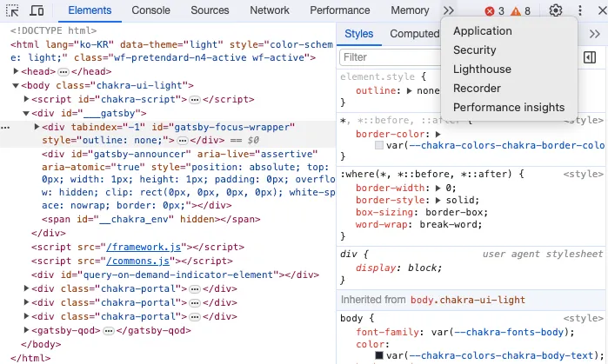This screenshot has height=364, width=608.
Task: Open the /framework.js script link
Action: [144, 247]
